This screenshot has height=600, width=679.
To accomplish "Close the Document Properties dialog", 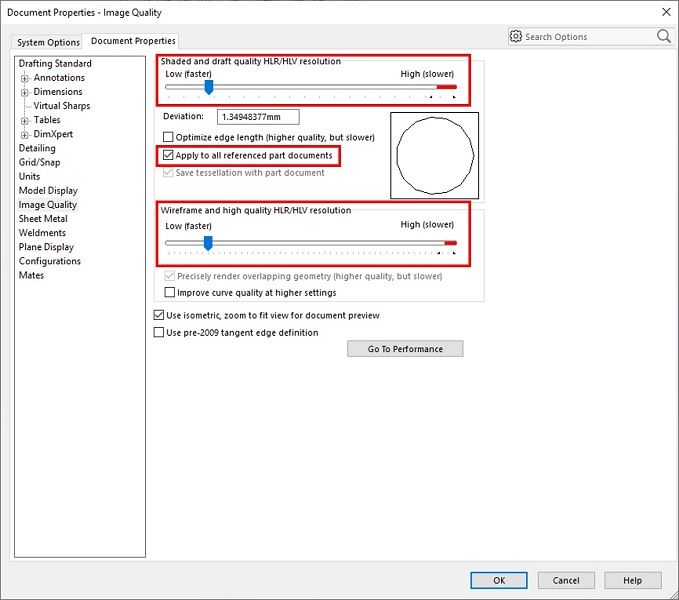I will point(665,12).
